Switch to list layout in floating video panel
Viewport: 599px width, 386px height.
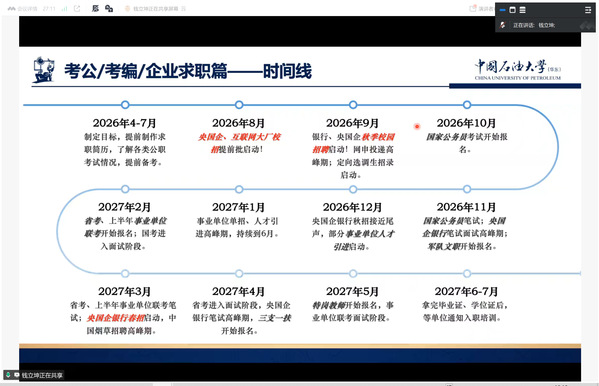pos(523,10)
